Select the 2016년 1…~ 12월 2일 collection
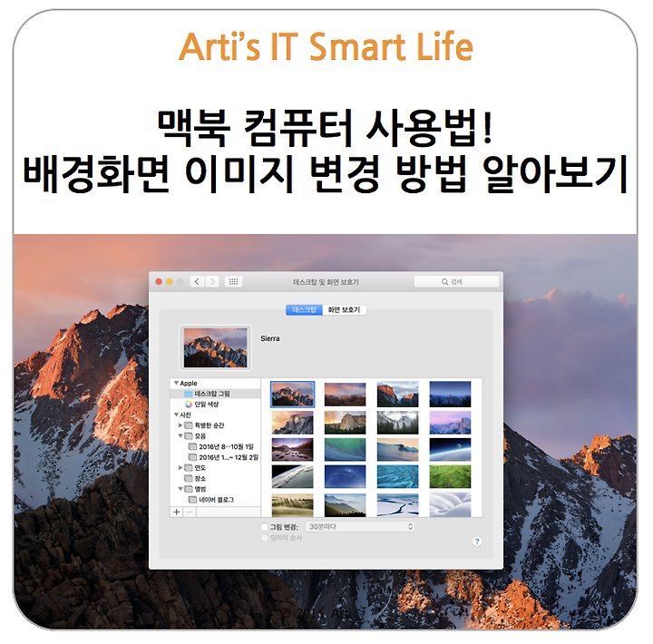The height and width of the screenshot is (644, 653). [216, 457]
